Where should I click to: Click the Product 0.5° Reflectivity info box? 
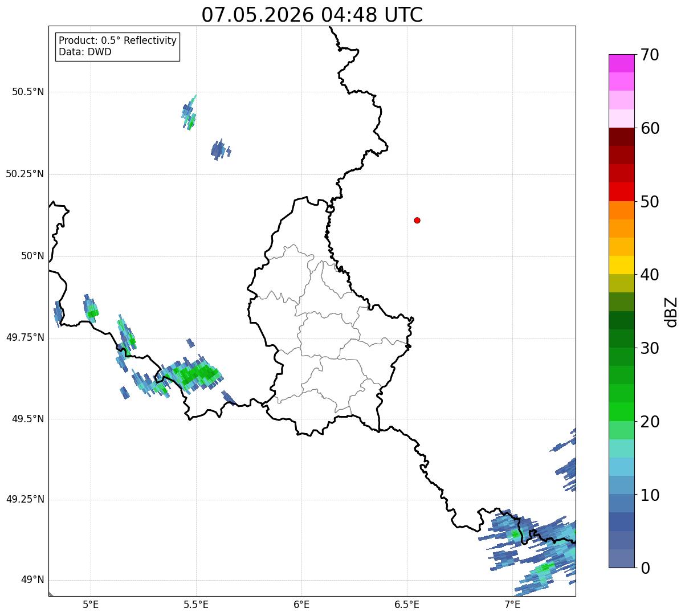tap(117, 47)
